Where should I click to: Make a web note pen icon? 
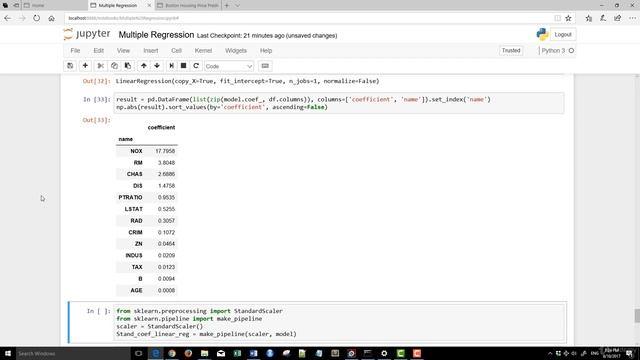pos(603,18)
